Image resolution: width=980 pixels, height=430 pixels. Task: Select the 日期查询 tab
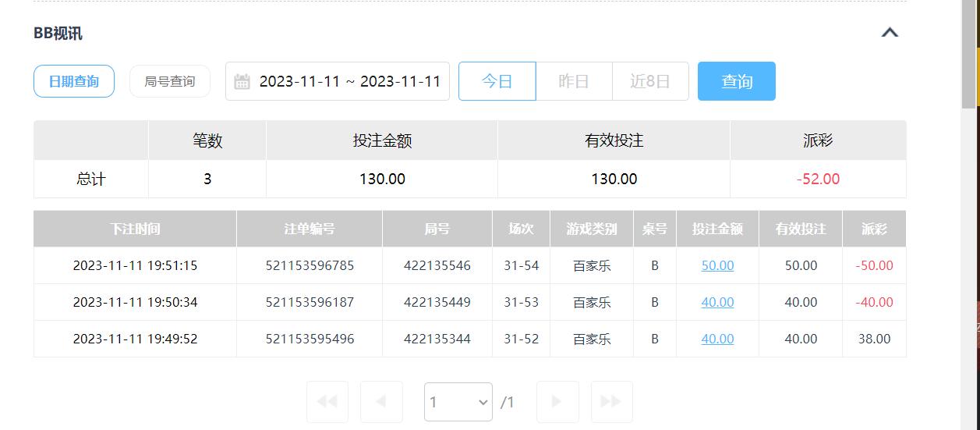click(x=74, y=81)
